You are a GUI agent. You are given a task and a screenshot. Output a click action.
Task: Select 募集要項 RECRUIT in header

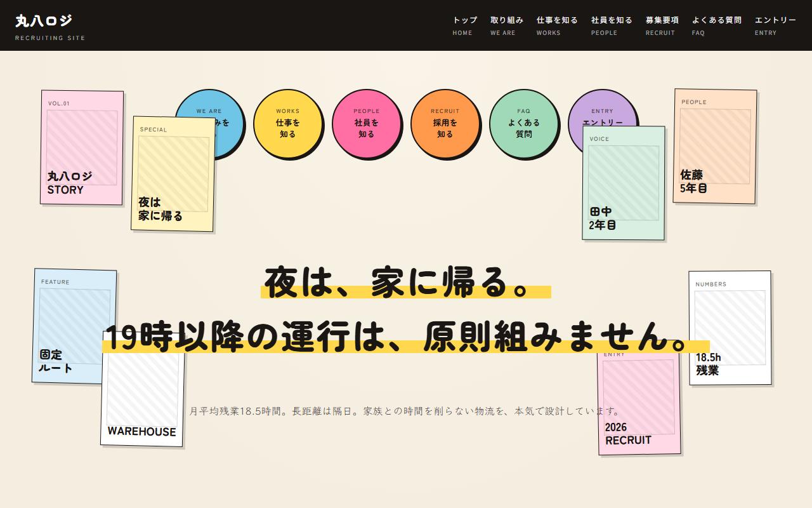662,25
